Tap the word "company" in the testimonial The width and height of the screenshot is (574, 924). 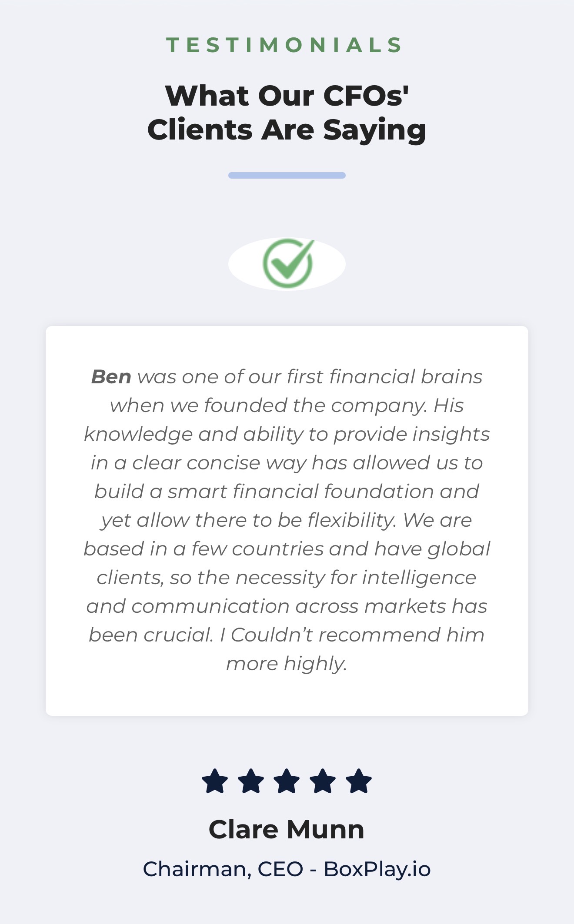(378, 405)
